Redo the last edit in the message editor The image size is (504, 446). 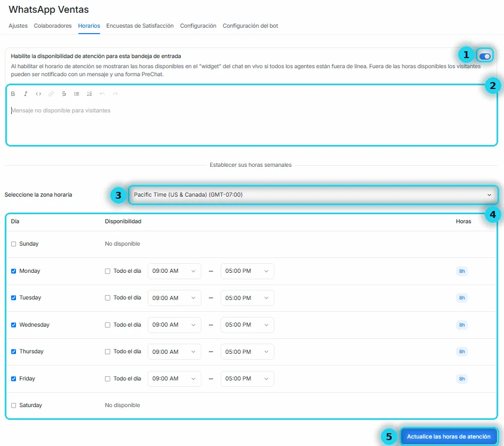tap(115, 94)
